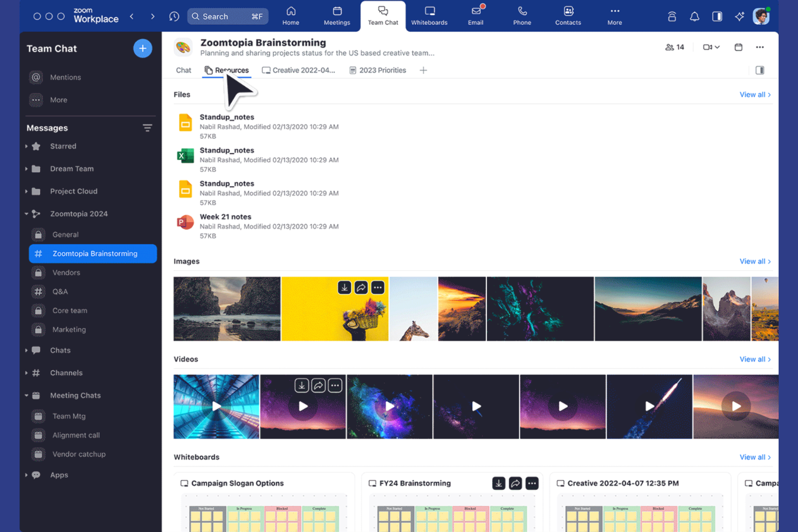
Task: Click the Search field
Action: click(228, 17)
